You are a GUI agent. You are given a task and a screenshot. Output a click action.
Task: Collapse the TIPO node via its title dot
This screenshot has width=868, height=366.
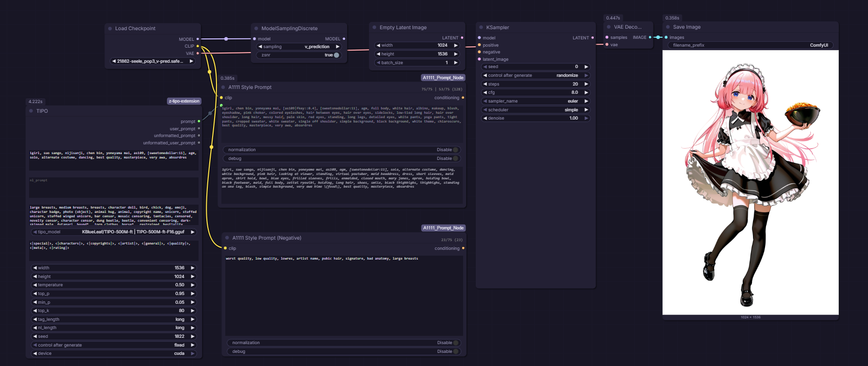pyautogui.click(x=31, y=111)
